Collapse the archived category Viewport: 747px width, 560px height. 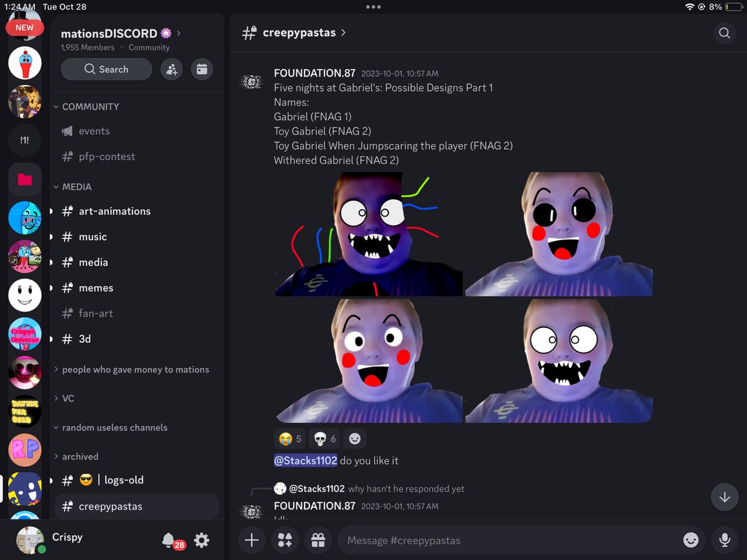[x=76, y=456]
